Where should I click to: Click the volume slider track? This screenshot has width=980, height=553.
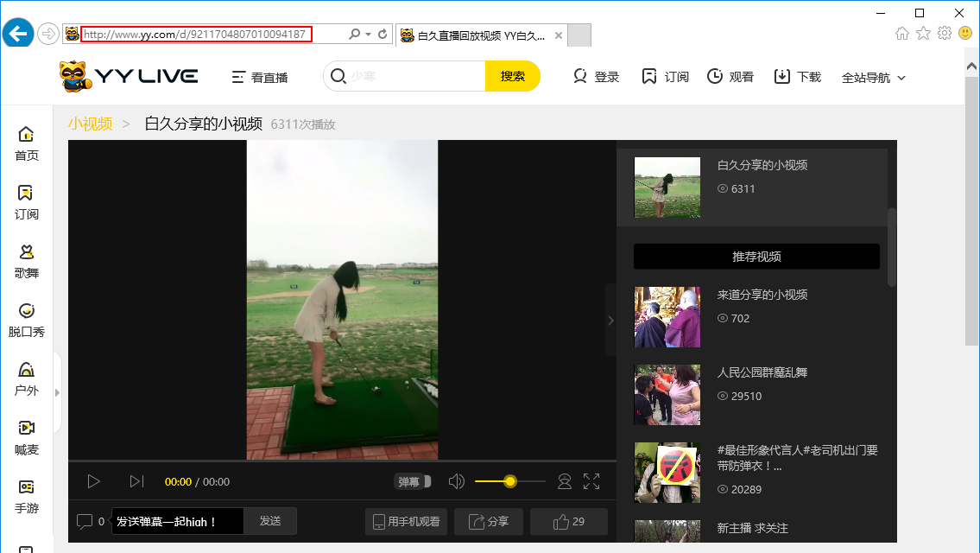(530, 481)
